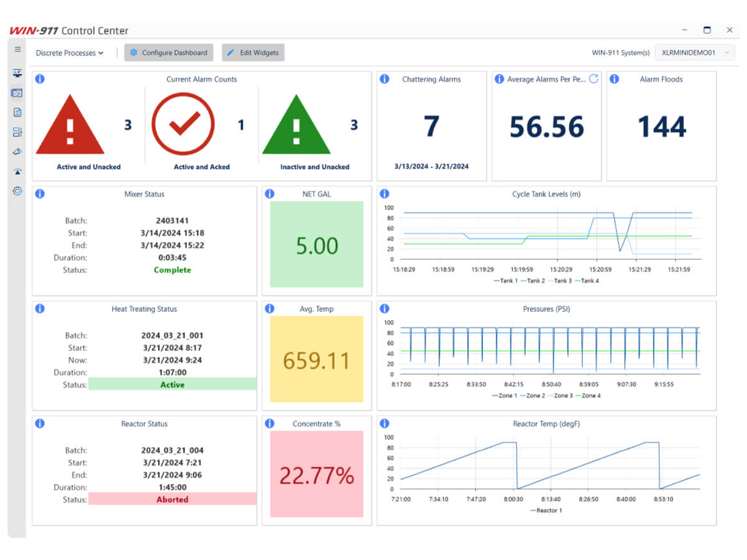Viewport: 747px width, 560px height.
Task: Refresh the Average Alarms Per Period widget
Action: [593, 79]
